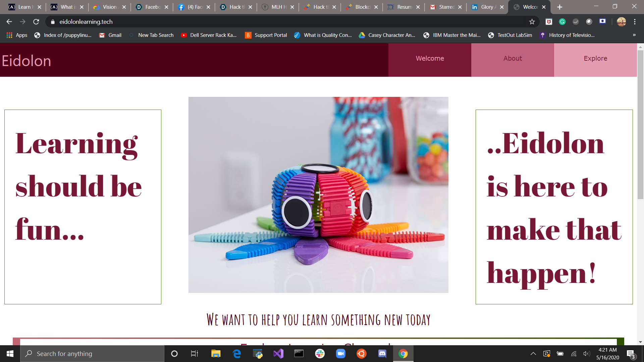Show hidden system tray icons
This screenshot has height=362, width=644.
click(x=533, y=354)
